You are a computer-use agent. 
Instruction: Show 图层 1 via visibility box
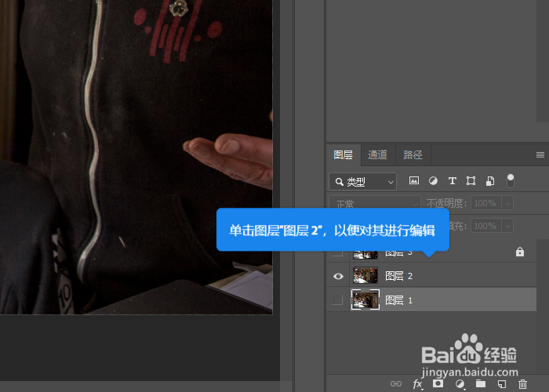tap(337, 300)
